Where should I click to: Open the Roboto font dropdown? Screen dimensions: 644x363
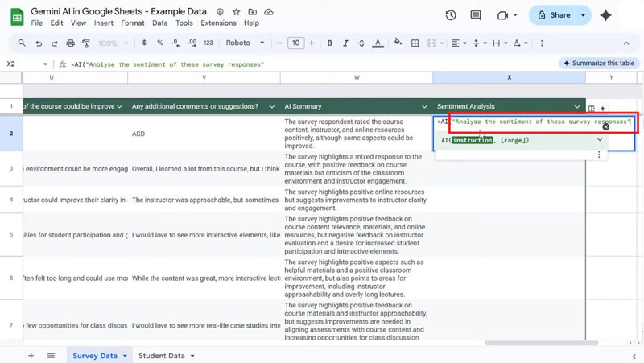tap(242, 43)
